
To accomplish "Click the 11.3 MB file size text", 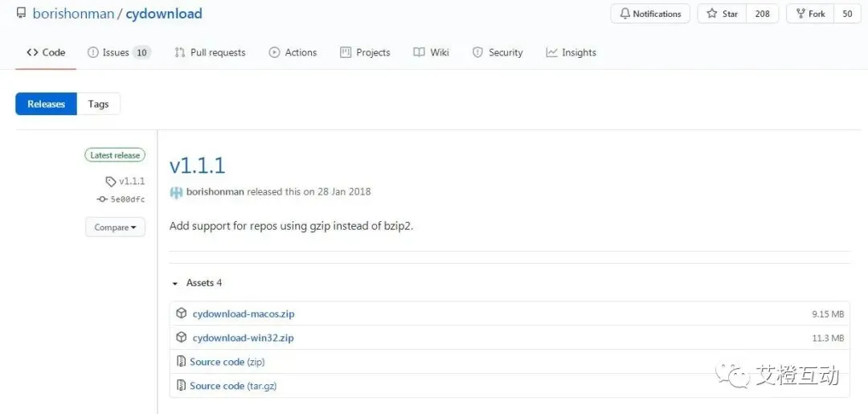I will point(828,338).
